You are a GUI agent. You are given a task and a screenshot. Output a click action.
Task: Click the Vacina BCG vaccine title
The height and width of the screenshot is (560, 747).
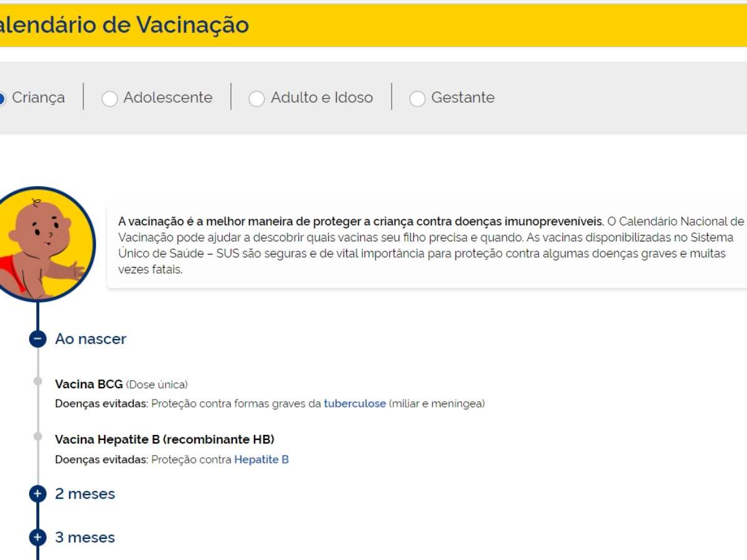[88, 385]
